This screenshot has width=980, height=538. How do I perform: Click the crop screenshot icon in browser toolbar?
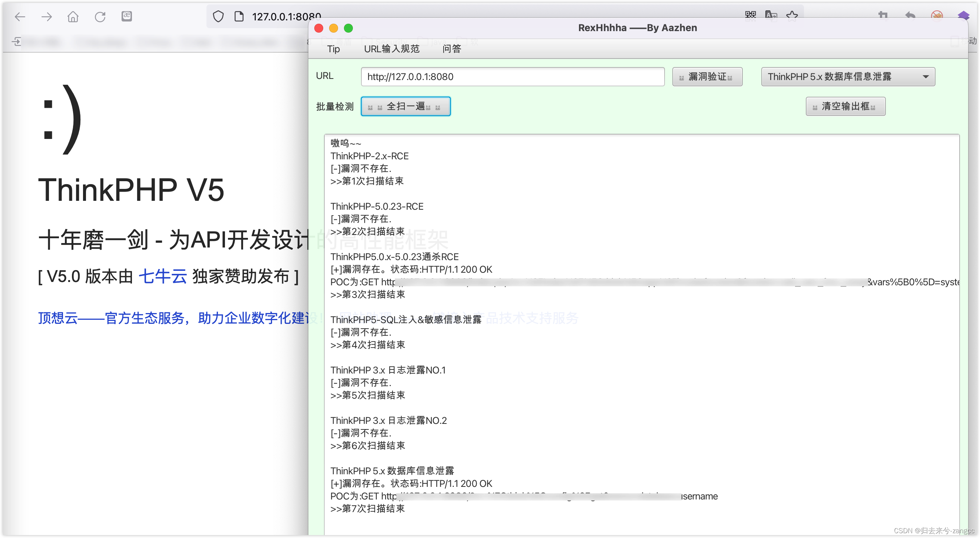pos(883,16)
